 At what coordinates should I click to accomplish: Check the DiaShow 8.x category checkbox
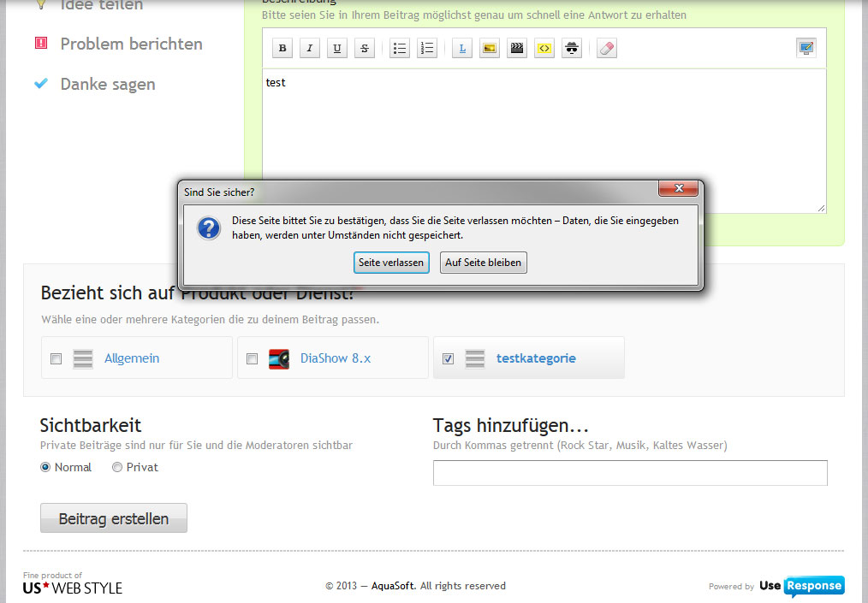[x=252, y=359]
